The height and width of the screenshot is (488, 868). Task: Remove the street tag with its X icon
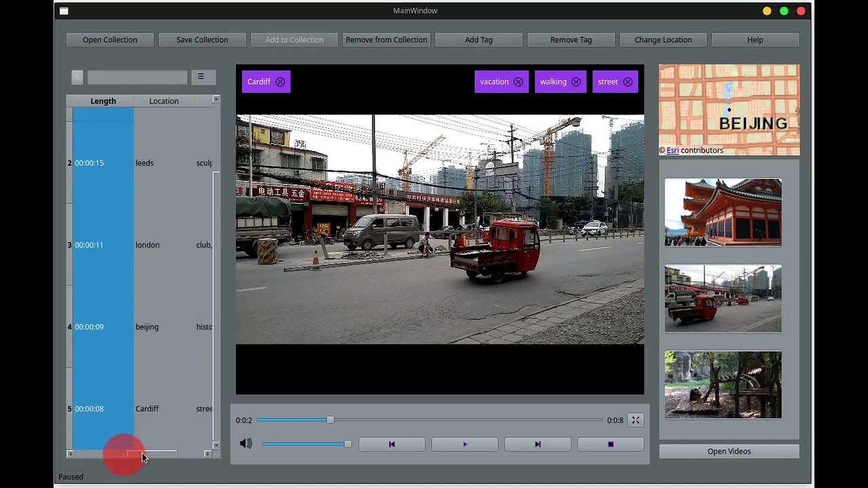(x=628, y=82)
